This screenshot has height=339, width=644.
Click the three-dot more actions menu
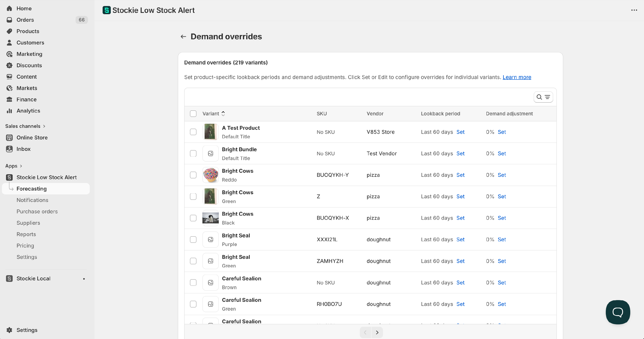634,10
